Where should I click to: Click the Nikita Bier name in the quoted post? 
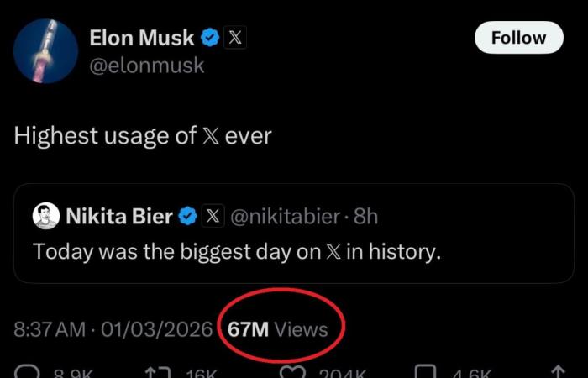tap(119, 216)
